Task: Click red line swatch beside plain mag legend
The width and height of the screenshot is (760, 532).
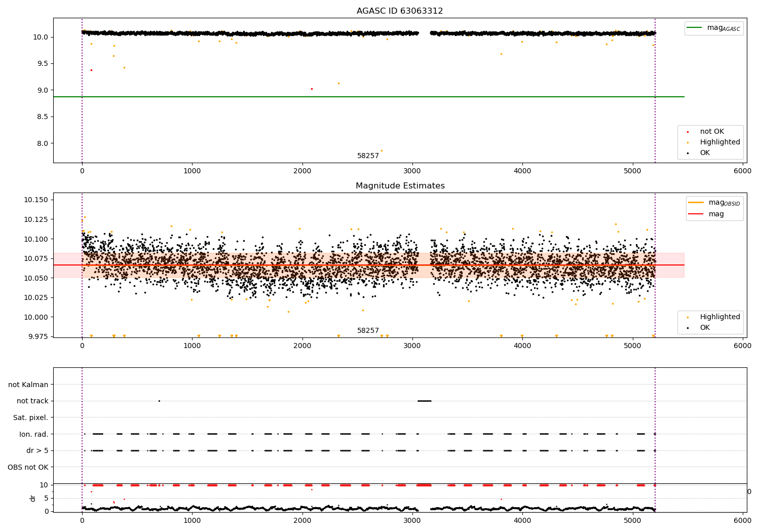Action: (x=696, y=214)
